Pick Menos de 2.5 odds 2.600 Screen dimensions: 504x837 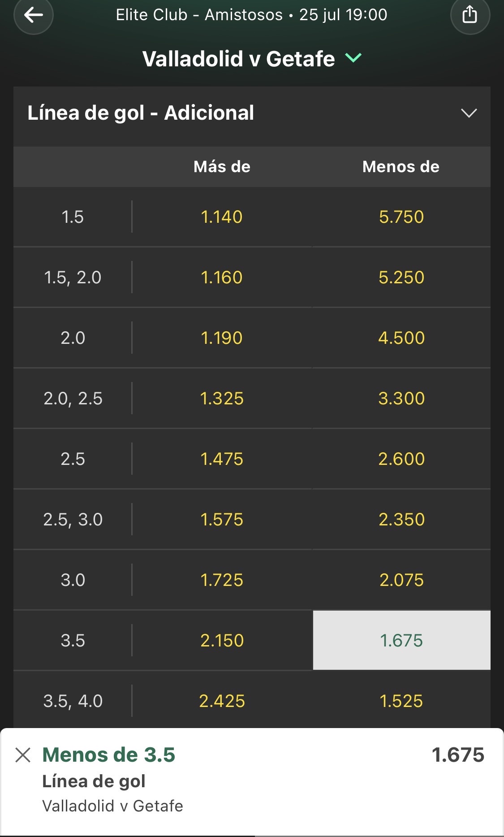pos(401,459)
